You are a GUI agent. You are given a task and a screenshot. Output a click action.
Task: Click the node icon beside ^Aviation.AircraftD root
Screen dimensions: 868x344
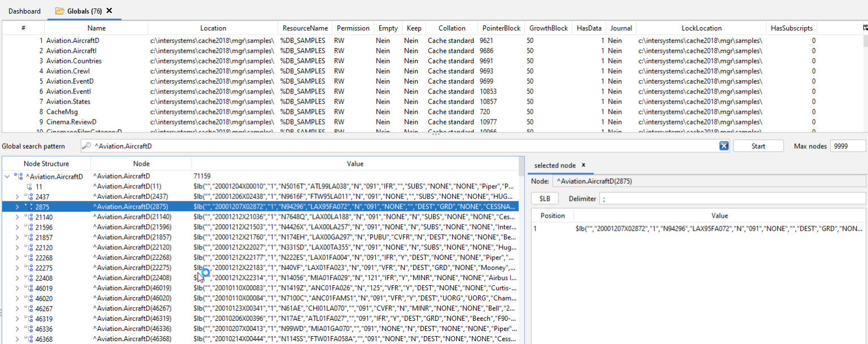point(19,177)
